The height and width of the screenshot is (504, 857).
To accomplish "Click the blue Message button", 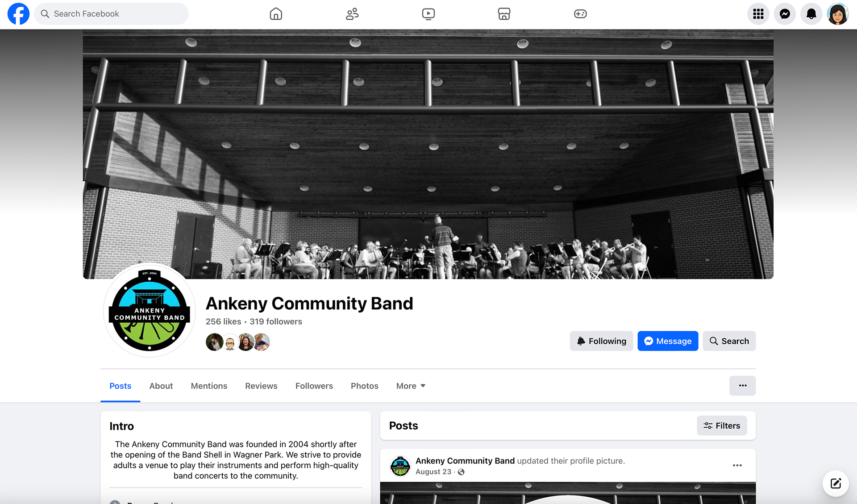I will (x=668, y=341).
